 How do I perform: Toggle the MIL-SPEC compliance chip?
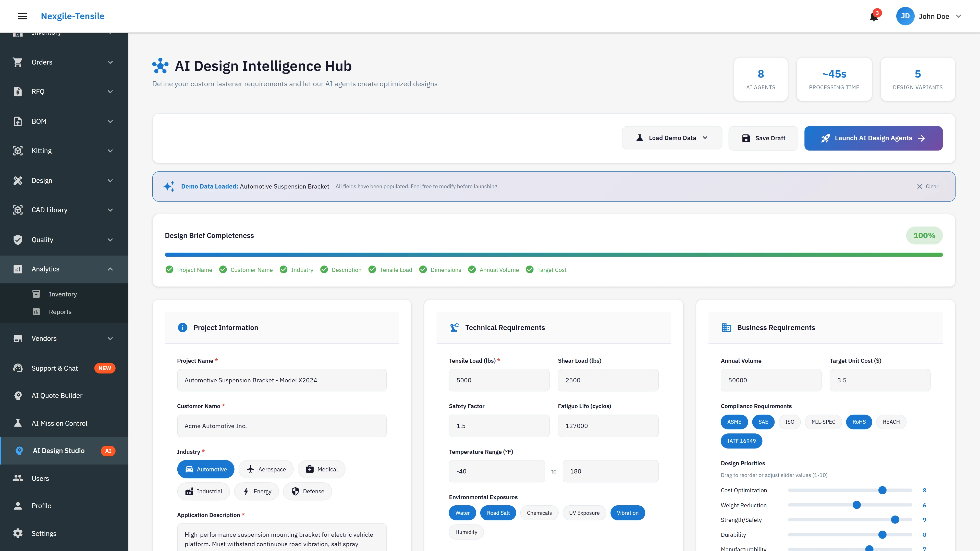pyautogui.click(x=823, y=422)
